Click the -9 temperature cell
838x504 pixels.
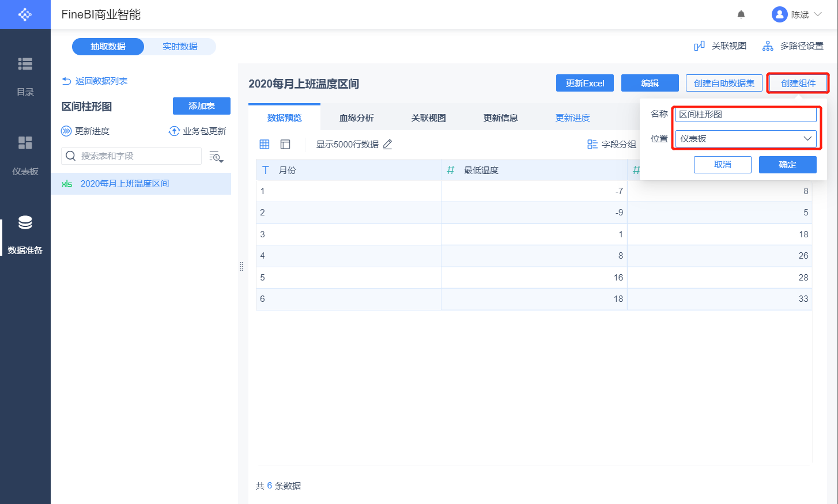click(x=534, y=213)
